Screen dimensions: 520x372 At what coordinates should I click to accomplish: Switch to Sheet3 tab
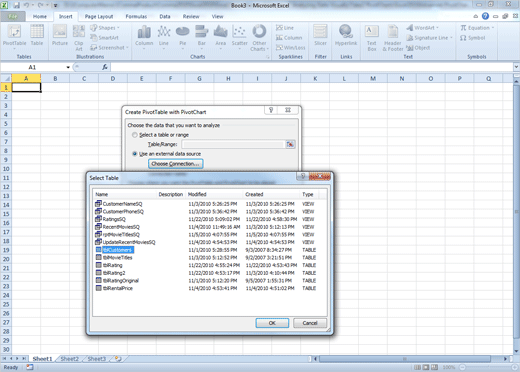click(x=96, y=359)
